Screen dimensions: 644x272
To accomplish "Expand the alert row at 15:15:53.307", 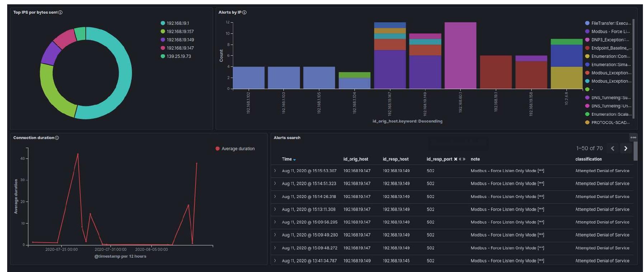I will [275, 171].
